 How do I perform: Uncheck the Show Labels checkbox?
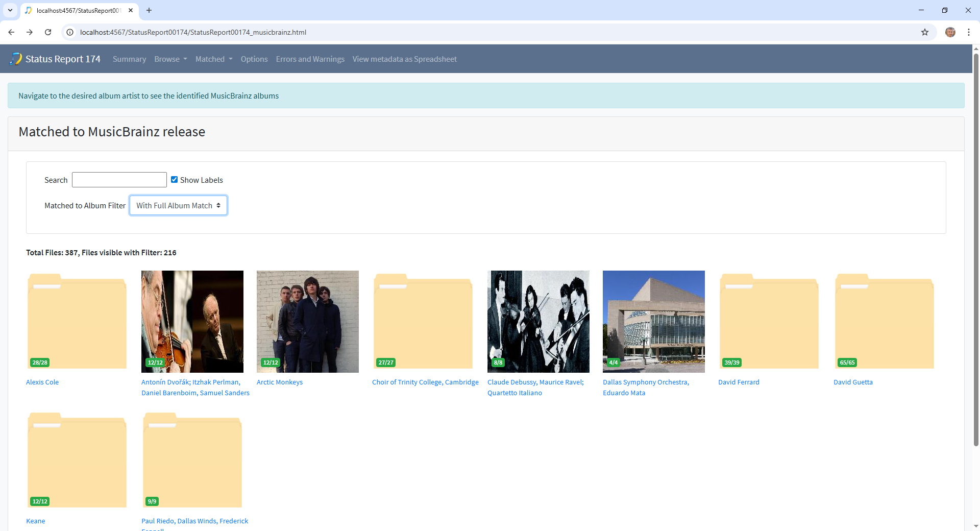click(174, 180)
